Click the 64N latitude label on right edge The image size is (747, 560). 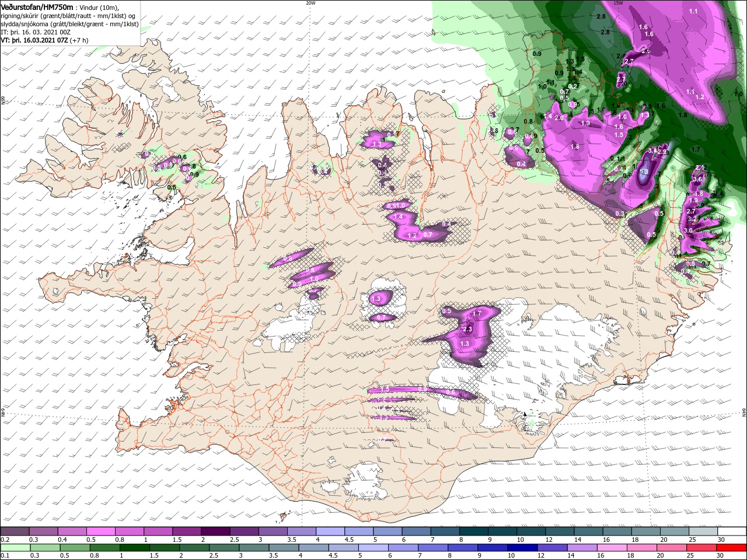[744, 412]
